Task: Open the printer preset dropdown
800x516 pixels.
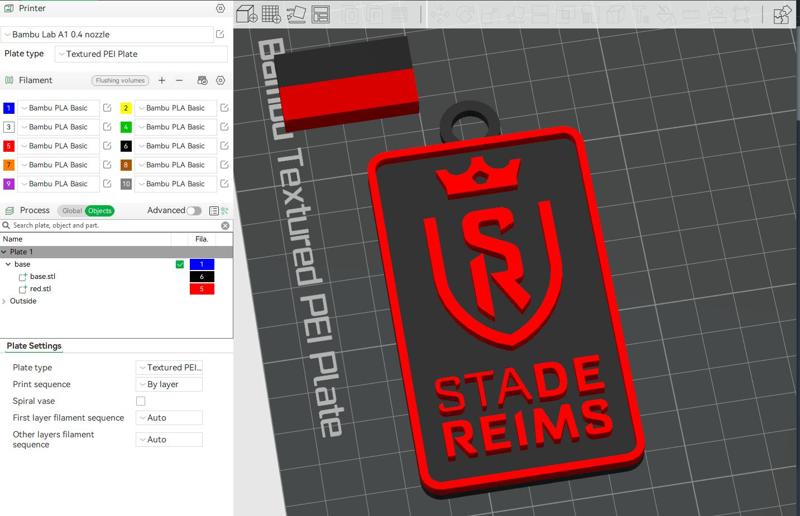Action: point(107,34)
